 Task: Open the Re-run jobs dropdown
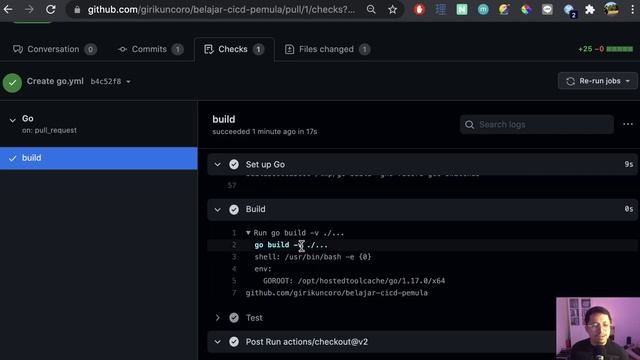click(598, 81)
